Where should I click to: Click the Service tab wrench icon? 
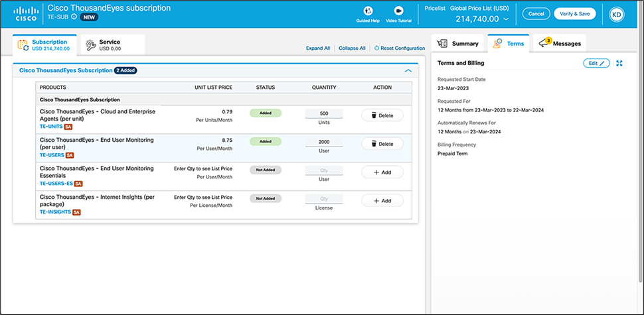click(90, 45)
